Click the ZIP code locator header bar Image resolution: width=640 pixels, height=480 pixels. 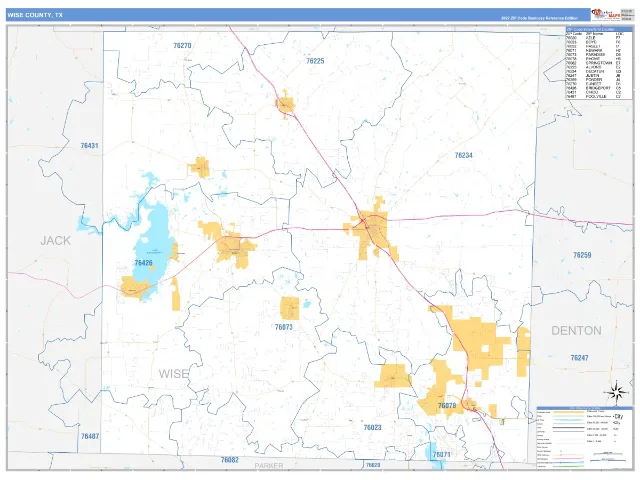pyautogui.click(x=599, y=29)
